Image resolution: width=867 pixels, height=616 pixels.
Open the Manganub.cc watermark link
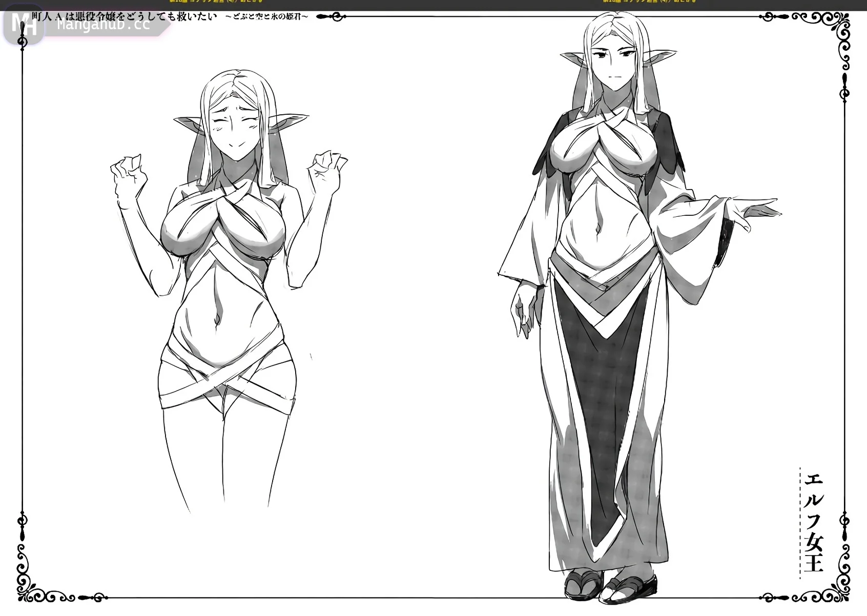tap(104, 24)
